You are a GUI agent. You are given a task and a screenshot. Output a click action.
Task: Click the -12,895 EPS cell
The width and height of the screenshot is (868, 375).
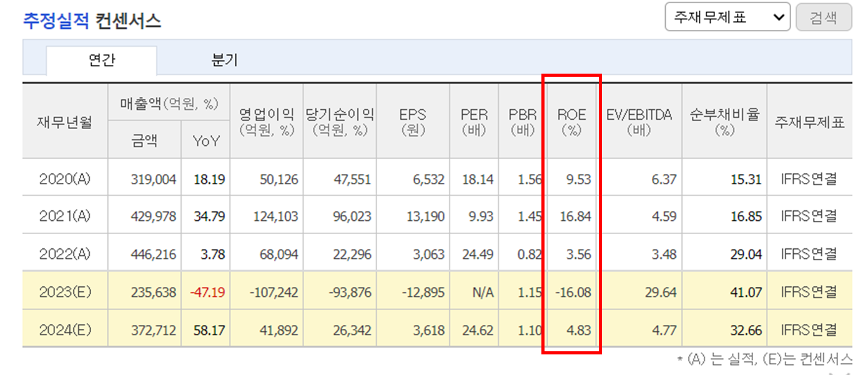[423, 291]
